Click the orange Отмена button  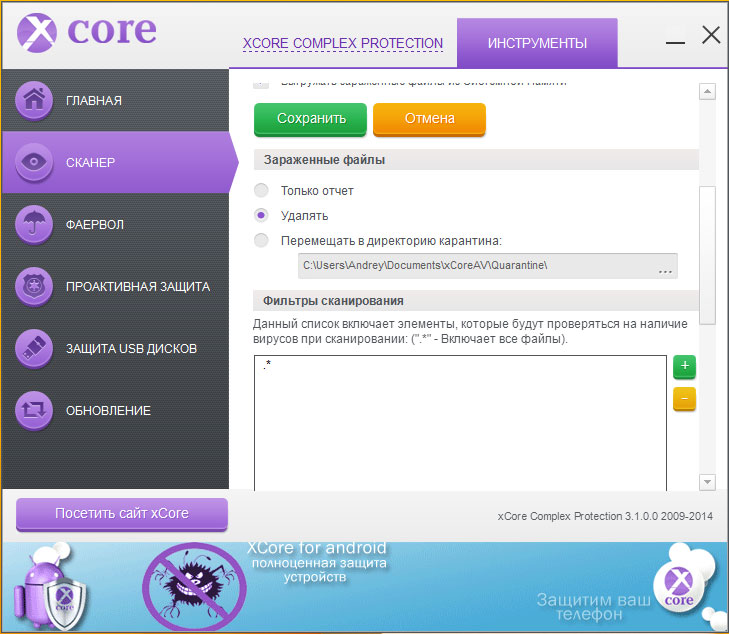(429, 119)
